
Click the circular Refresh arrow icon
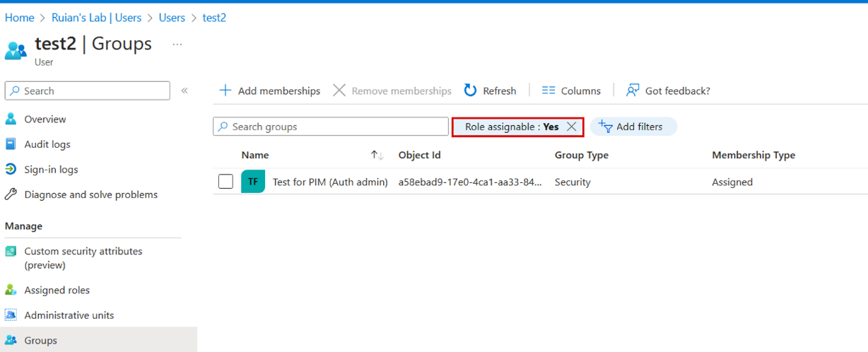pos(471,90)
